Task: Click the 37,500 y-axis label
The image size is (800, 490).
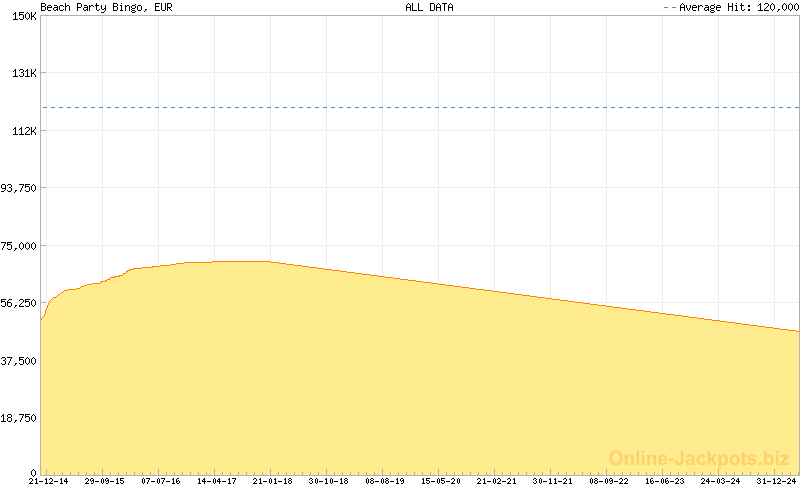Action: (18, 361)
